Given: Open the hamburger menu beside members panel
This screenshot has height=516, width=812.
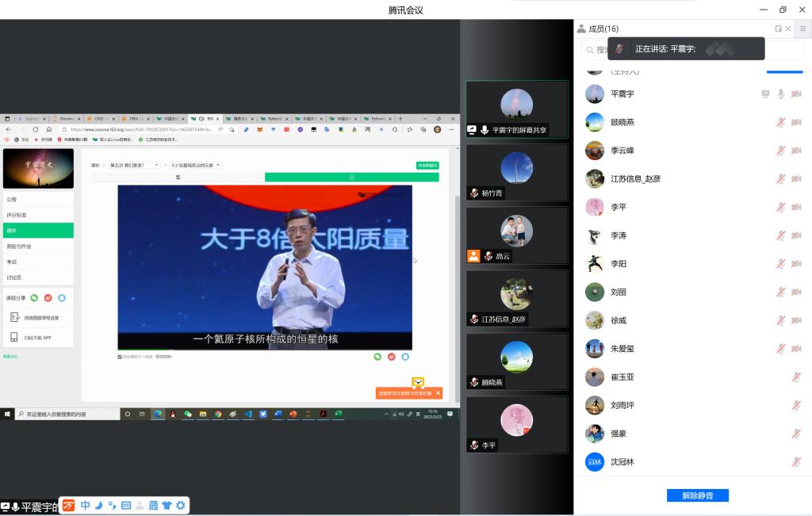Looking at the screenshot, I should 802,29.
